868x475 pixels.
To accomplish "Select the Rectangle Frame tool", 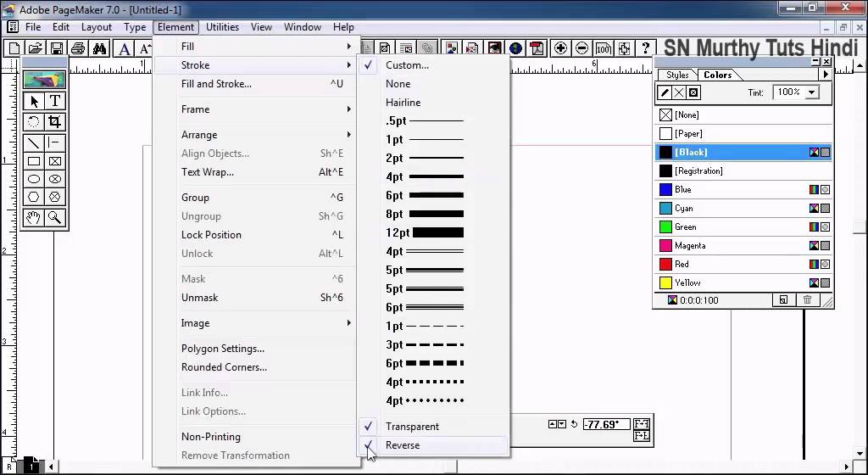I will point(55,161).
